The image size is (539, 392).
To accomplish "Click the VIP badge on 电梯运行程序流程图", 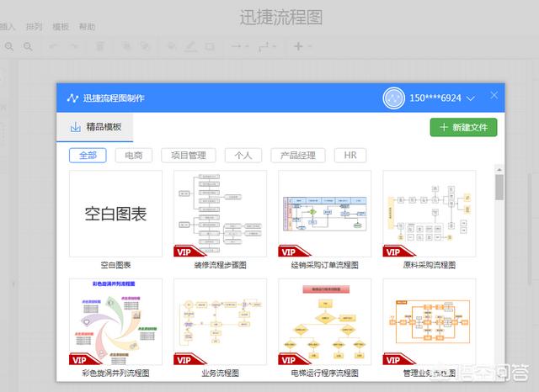I will coord(294,360).
